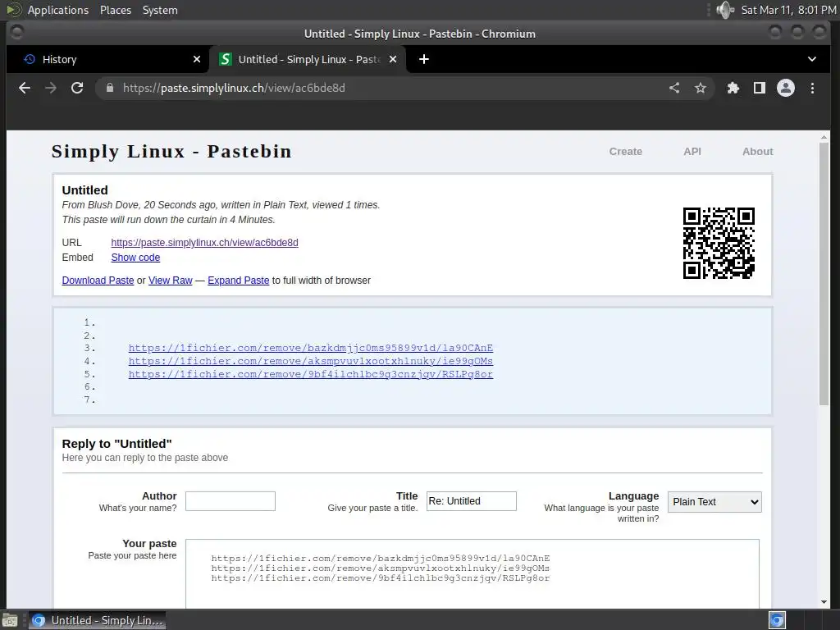This screenshot has width=840, height=630.
Task: Open the About nav link
Action: pyautogui.click(x=757, y=152)
